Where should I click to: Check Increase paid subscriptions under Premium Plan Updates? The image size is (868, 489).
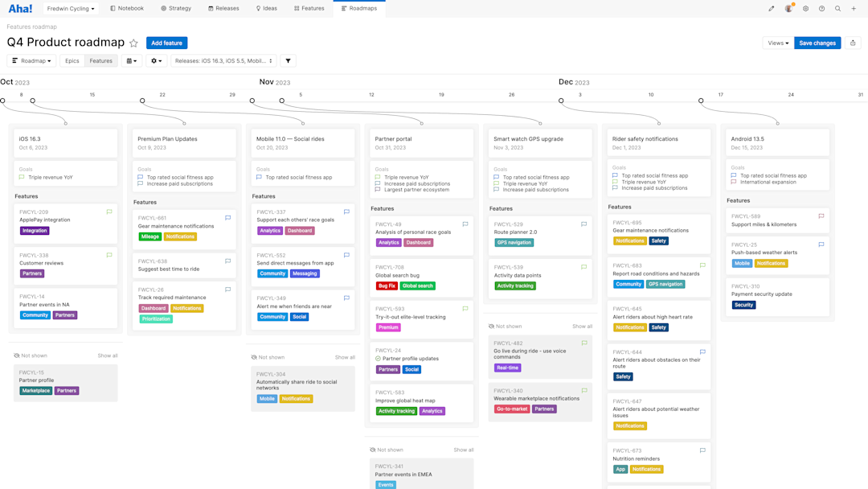click(140, 183)
